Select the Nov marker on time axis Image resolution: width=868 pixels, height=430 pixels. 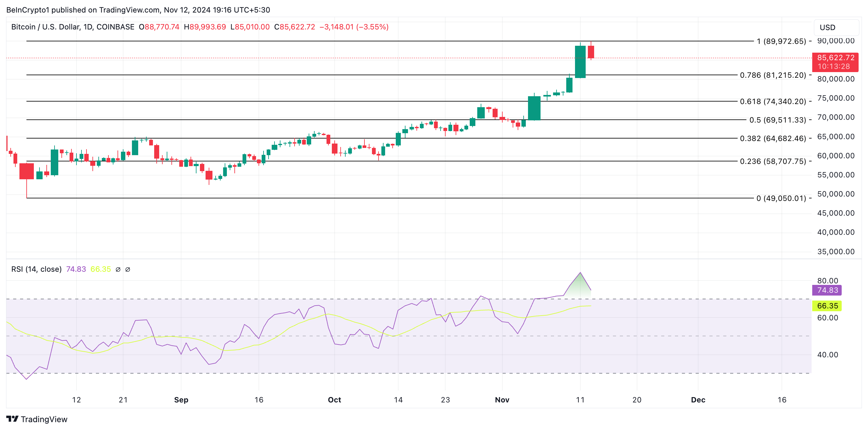[502, 400]
